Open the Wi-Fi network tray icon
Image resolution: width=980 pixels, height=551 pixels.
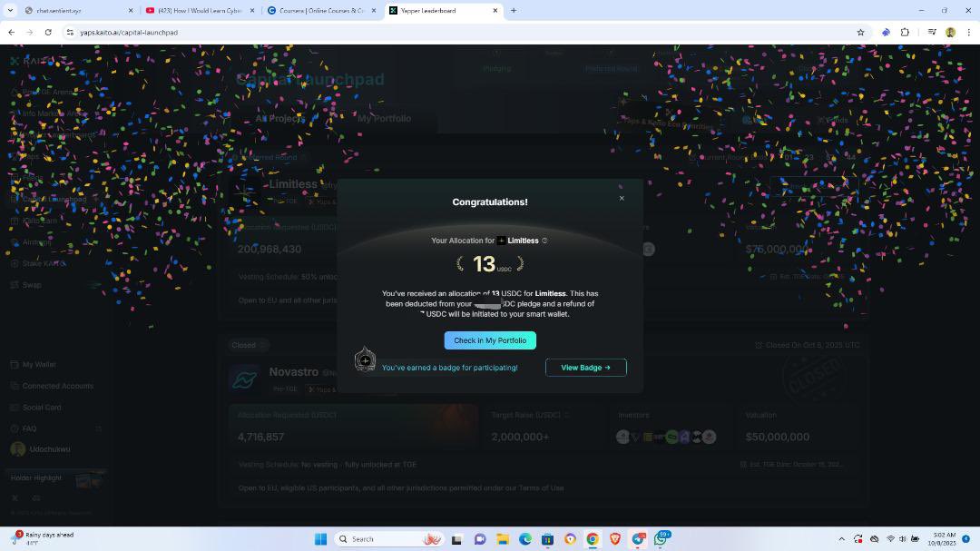(x=890, y=539)
